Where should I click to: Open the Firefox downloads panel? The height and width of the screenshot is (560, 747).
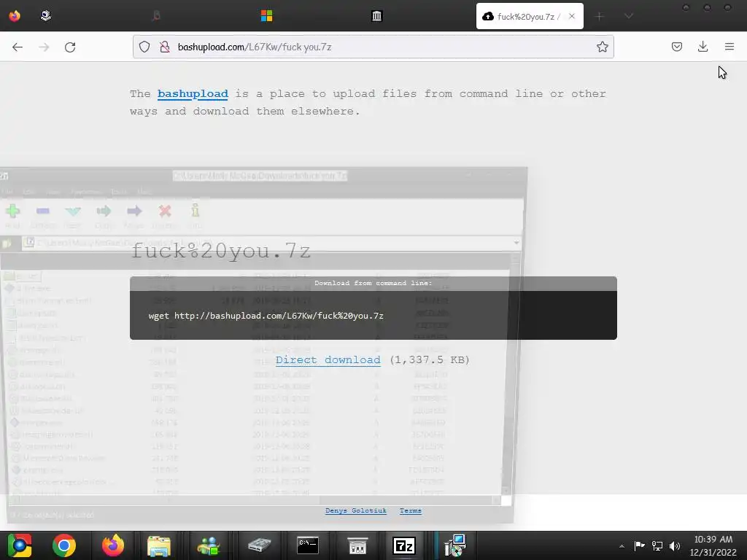703,47
